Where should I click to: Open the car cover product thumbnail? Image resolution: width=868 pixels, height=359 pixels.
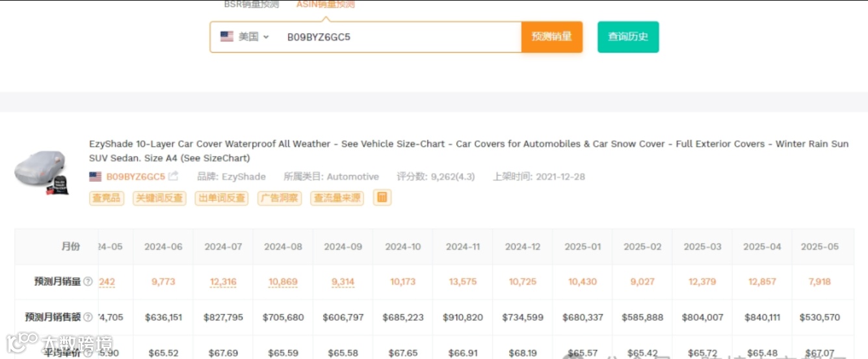[x=42, y=172]
